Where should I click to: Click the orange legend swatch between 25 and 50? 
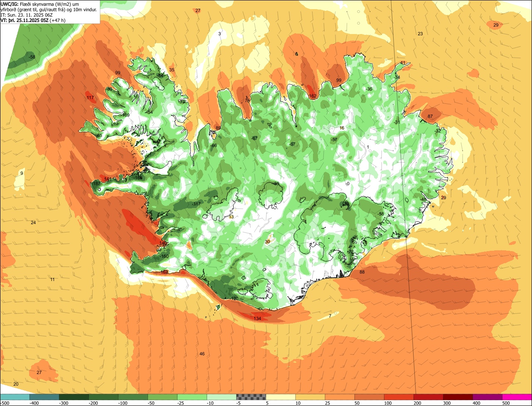click(x=340, y=397)
